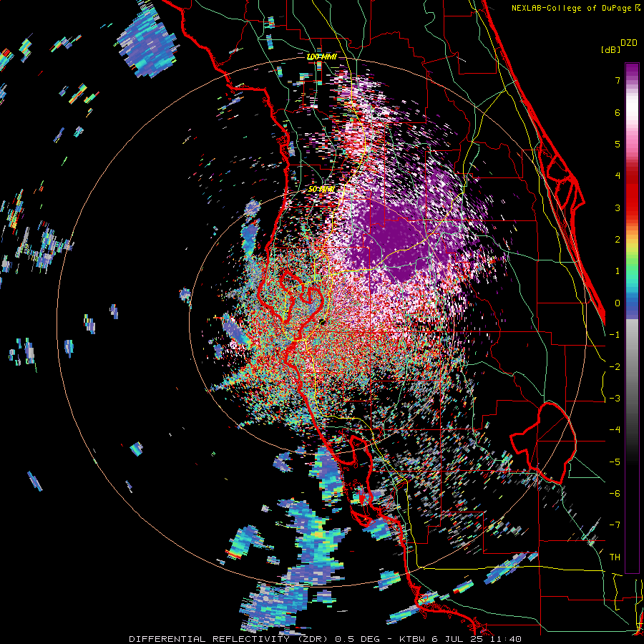Screen dimensions: 644x644
Task: Click the -2 label on the color scale
Action: 615,367
